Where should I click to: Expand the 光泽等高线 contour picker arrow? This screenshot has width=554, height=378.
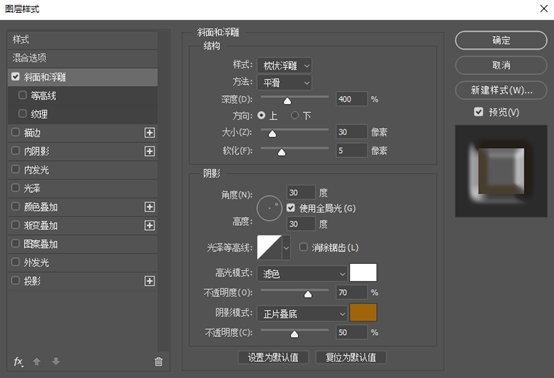click(x=286, y=248)
